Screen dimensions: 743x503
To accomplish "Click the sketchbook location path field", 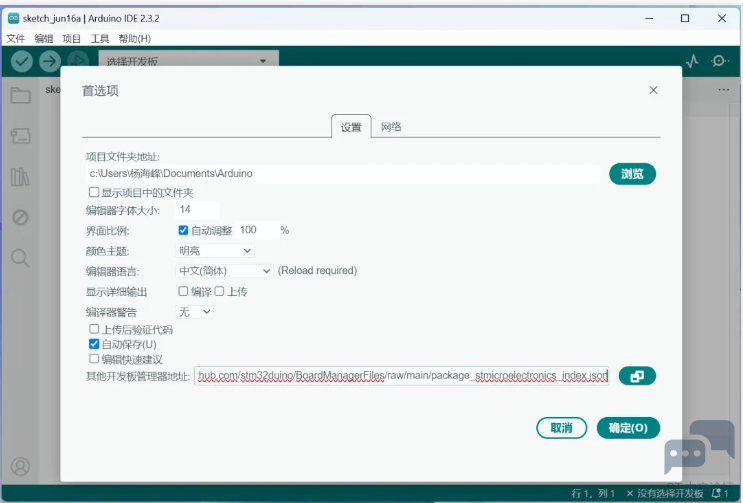I will [x=343, y=173].
